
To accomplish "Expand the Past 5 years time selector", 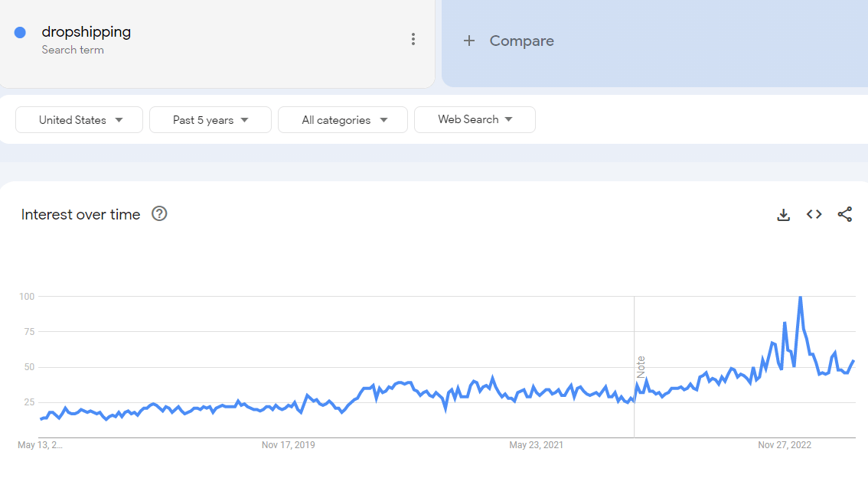I will (x=210, y=119).
